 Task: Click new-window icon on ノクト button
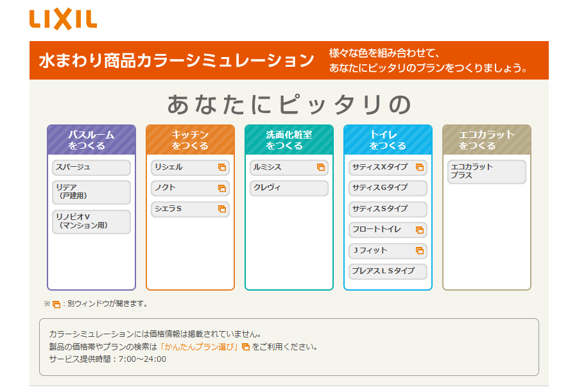[222, 189]
